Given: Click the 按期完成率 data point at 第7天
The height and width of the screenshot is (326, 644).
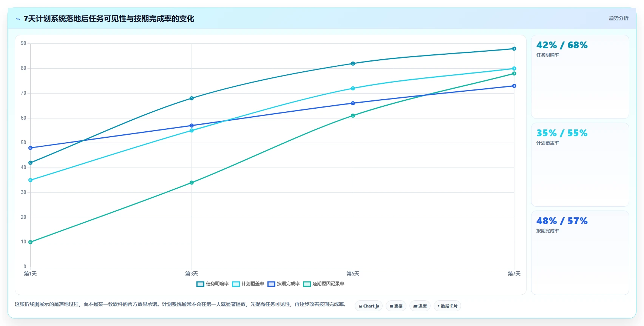Looking at the screenshot, I should click(514, 86).
